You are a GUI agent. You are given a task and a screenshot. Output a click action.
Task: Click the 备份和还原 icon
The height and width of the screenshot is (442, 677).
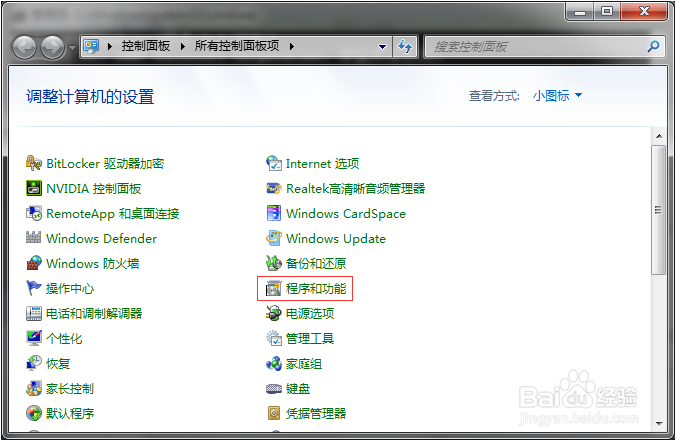click(274, 263)
